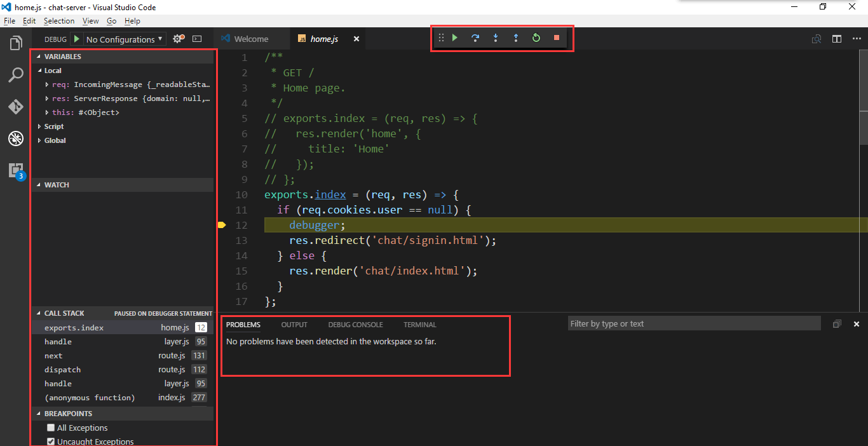Viewport: 868px width, 446px height.
Task: Switch to the TERMINAL panel tab
Action: tap(420, 325)
